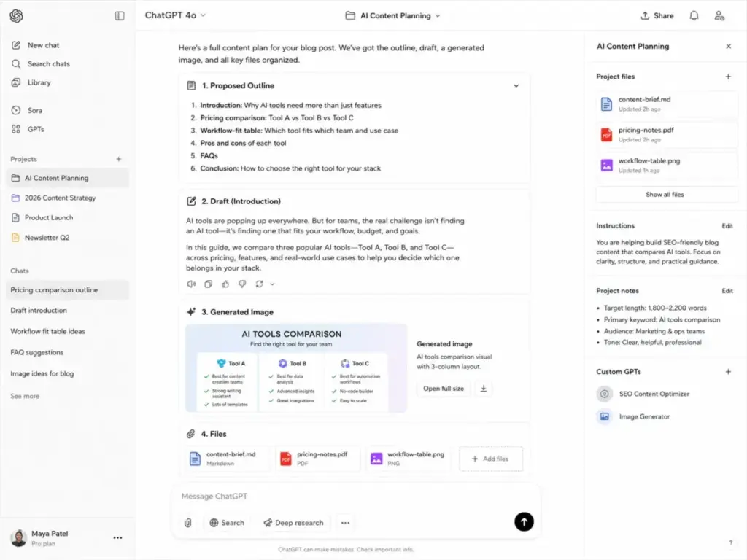Select the AI Content Planning project
The width and height of the screenshot is (747, 560).
click(67, 178)
